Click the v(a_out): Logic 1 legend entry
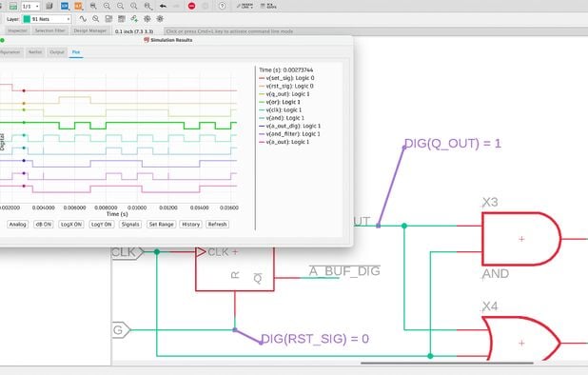588x375 pixels. pos(284,142)
